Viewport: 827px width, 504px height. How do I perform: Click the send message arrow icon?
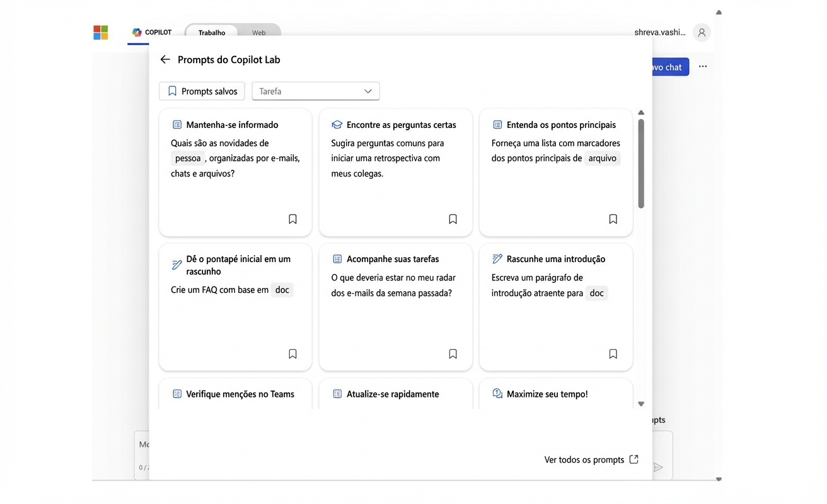[x=658, y=467]
